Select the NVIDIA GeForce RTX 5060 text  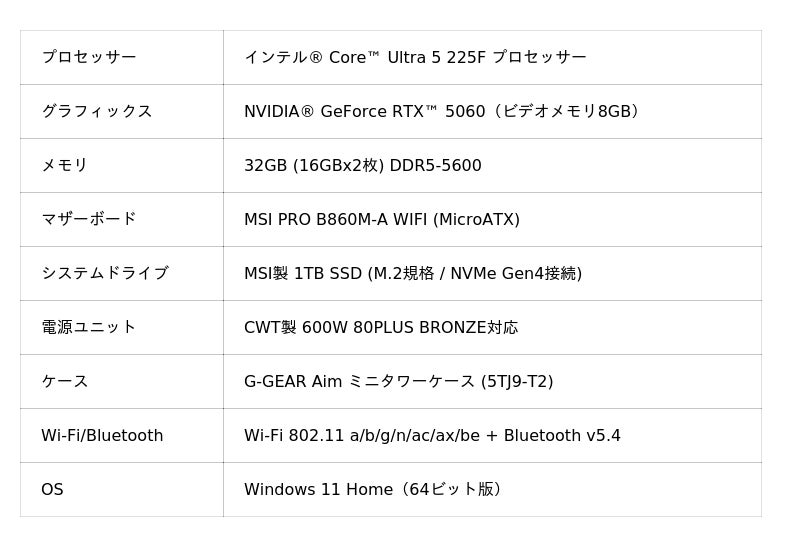[x=364, y=112]
